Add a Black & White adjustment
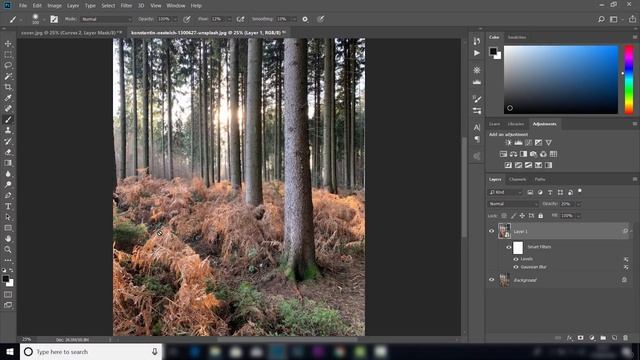Viewport: 640px width, 360px height. tap(523, 154)
